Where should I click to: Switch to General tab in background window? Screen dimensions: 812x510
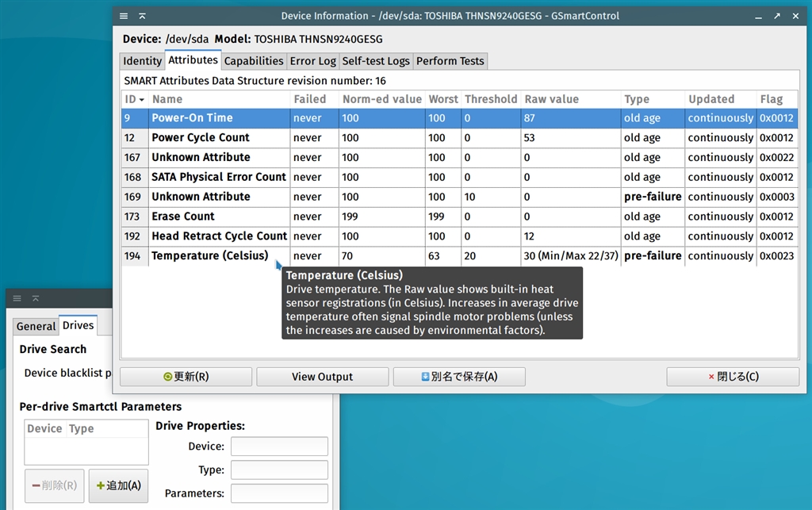36,326
